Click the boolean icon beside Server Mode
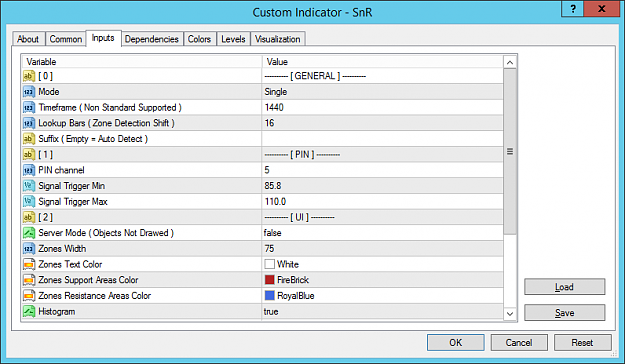 [29, 233]
